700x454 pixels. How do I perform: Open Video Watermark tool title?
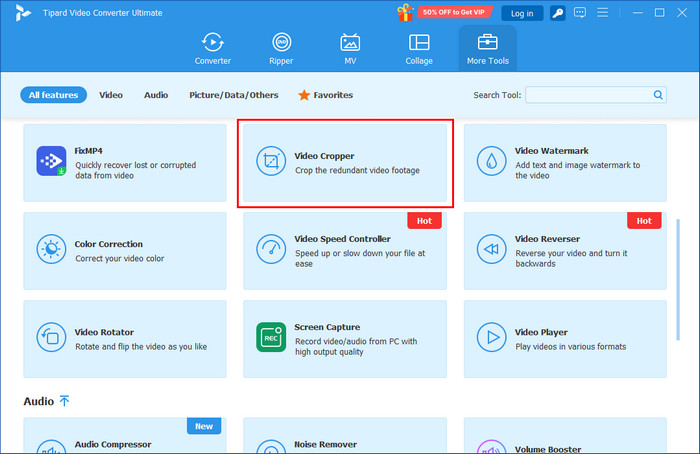coord(551,151)
